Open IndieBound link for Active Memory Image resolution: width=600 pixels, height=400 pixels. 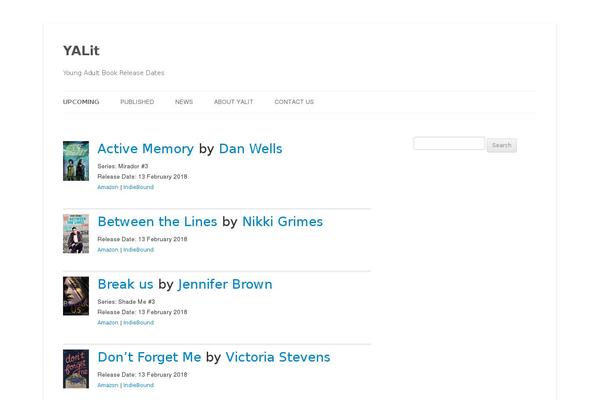139,187
